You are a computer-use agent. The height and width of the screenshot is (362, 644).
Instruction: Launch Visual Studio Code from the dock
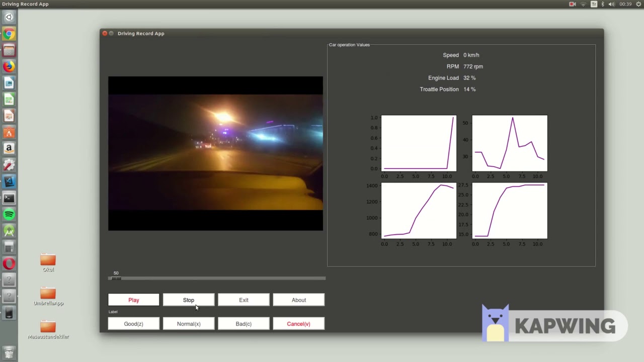coord(9,182)
